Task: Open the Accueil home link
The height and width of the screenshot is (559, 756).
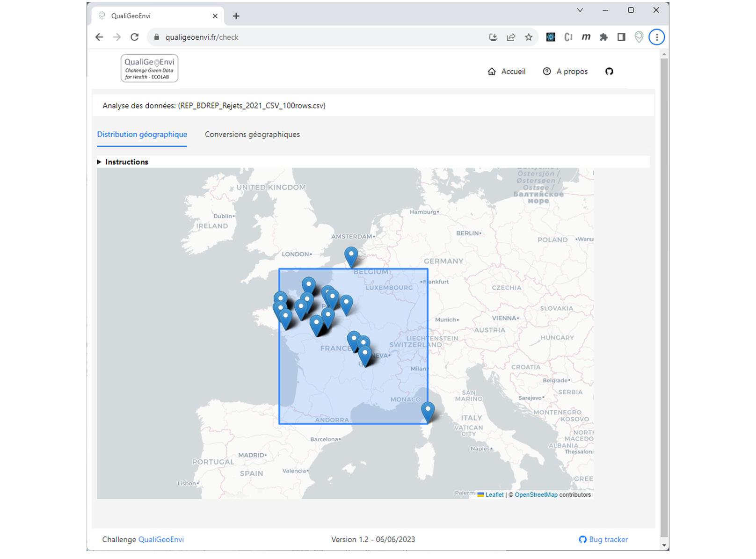Action: tap(507, 72)
